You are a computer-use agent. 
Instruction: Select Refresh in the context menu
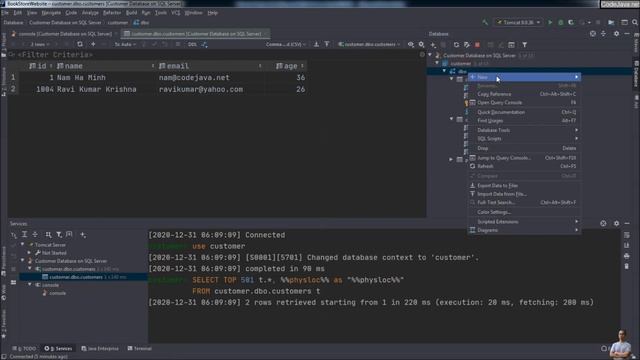pos(524,167)
